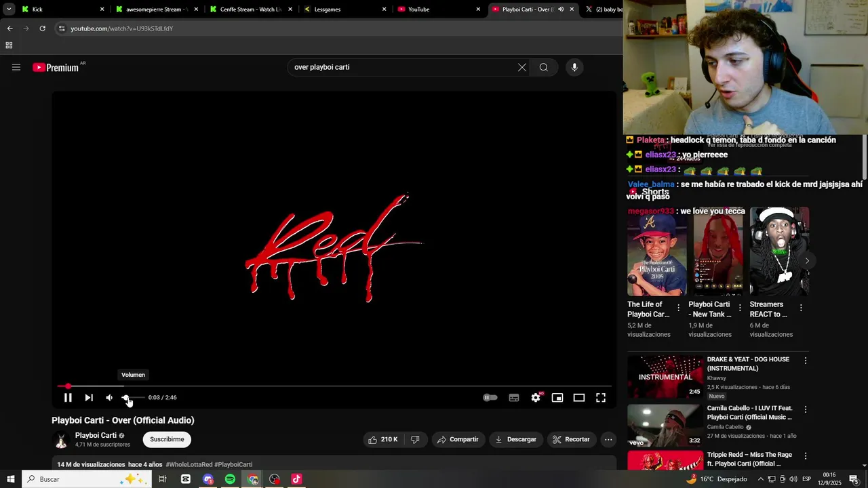Clear the search box with the X
868x488 pixels.
pyautogui.click(x=522, y=67)
